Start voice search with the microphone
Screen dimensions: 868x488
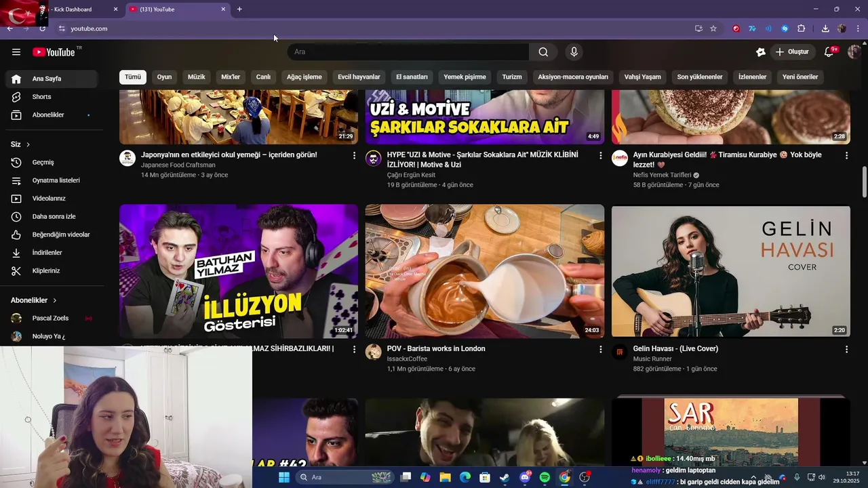[574, 52]
